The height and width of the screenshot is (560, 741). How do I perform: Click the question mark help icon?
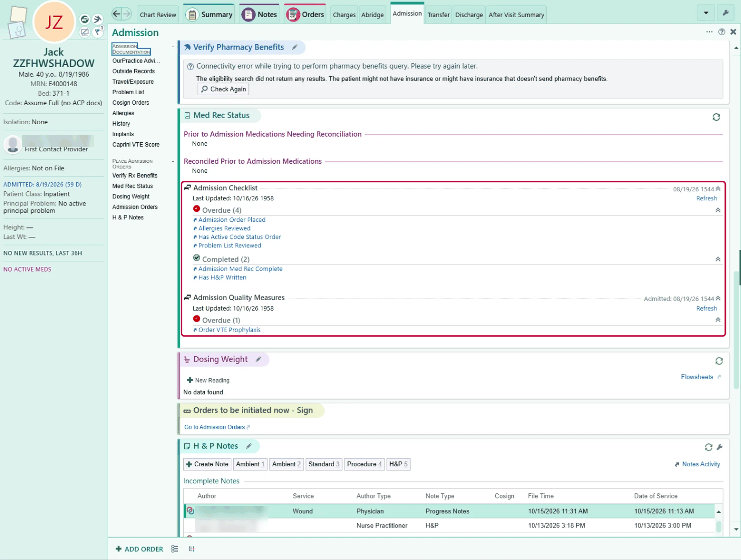pyautogui.click(x=721, y=32)
